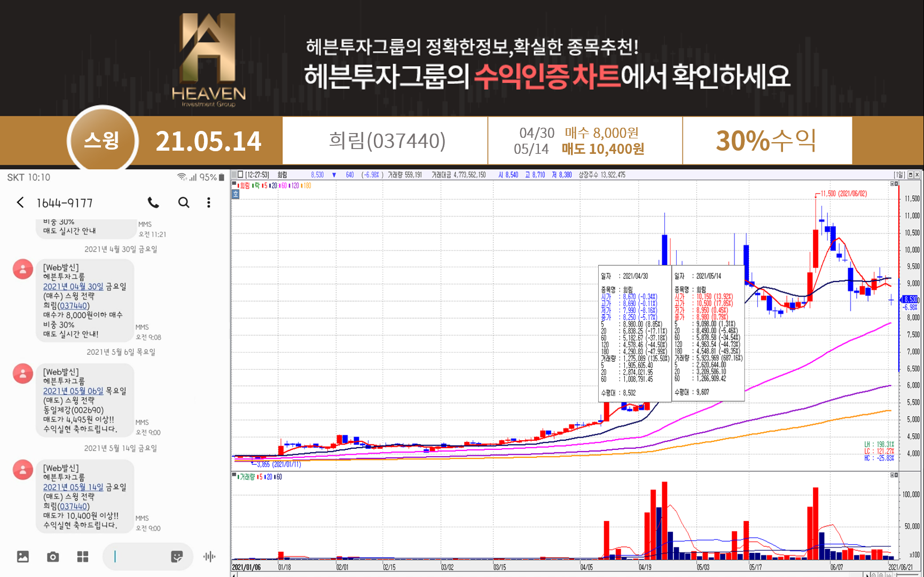Tap the sender avatar on May 14 message
Viewport: 924px width, 577px height.
[x=23, y=470]
